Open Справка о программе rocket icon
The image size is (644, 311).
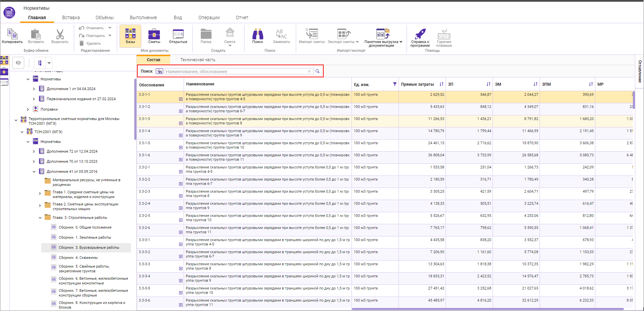click(420, 34)
